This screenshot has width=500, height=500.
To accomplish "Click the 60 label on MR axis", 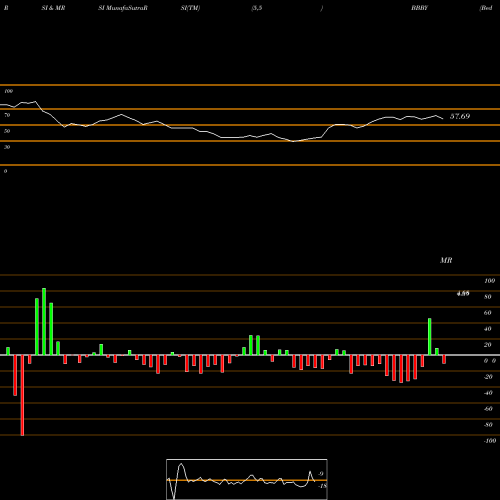I will pos(488,313).
